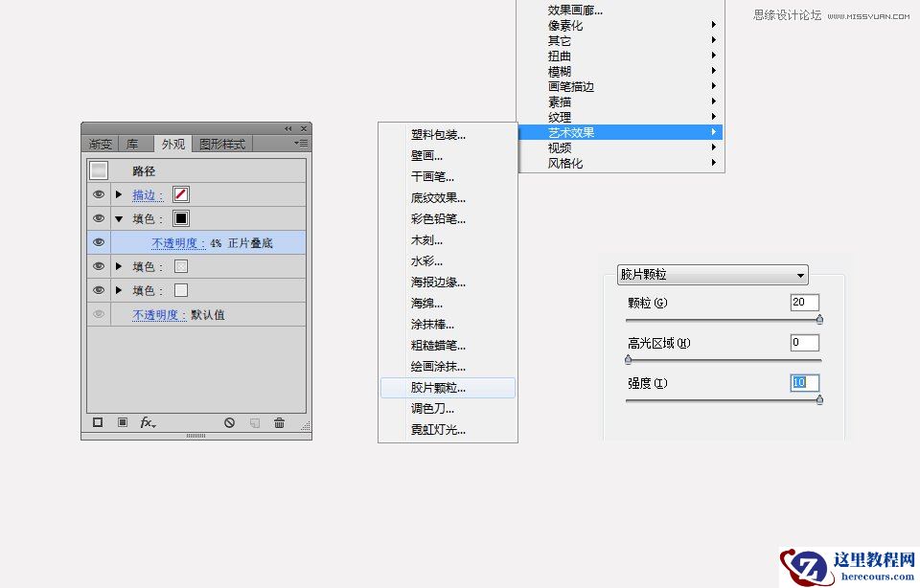The height and width of the screenshot is (588, 920).
Task: Collapse the expanded 填色 fill entry
Action: tap(120, 218)
